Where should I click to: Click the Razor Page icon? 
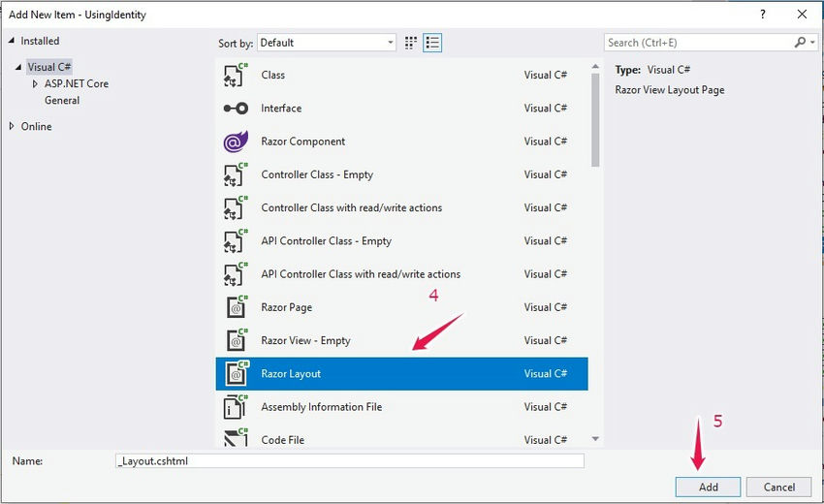pos(237,307)
